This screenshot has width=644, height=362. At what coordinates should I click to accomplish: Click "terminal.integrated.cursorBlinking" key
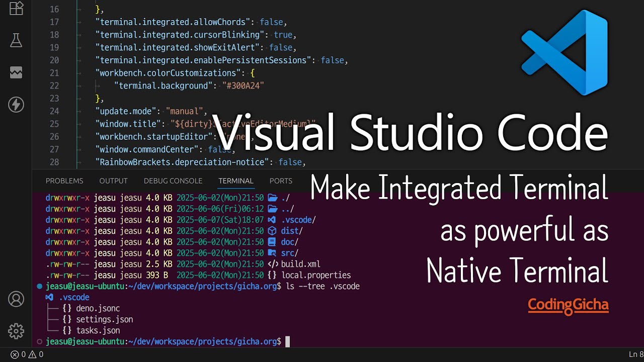point(180,35)
